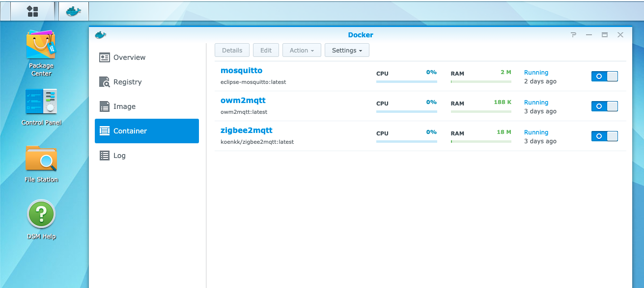
Task: Click the zigbee2mqtt RAM value 18 M
Action: 504,132
